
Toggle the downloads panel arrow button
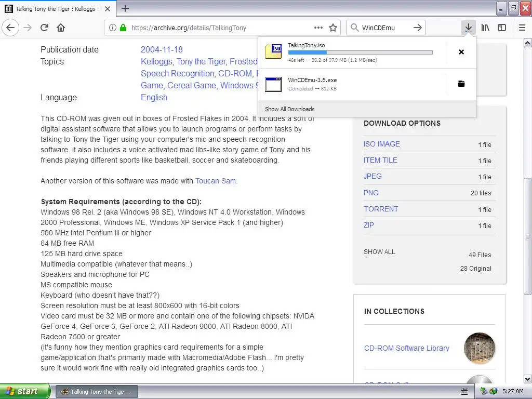(x=468, y=28)
